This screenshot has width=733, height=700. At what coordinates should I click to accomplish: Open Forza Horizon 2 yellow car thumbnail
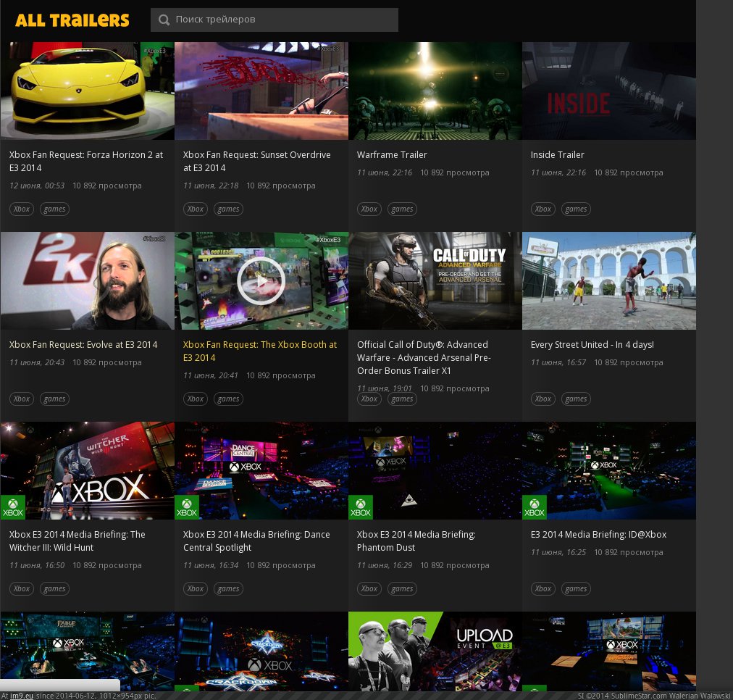tap(88, 91)
